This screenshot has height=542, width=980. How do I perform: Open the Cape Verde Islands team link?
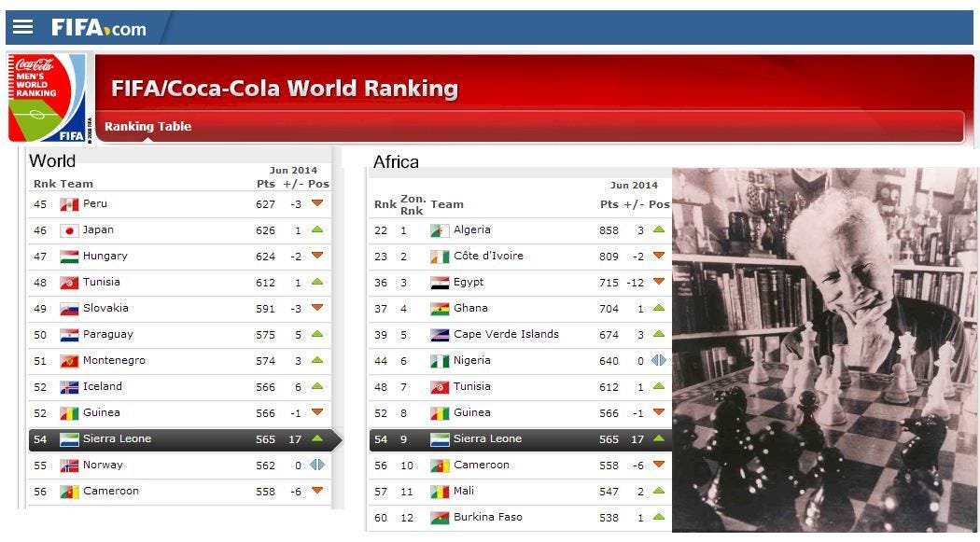506,334
